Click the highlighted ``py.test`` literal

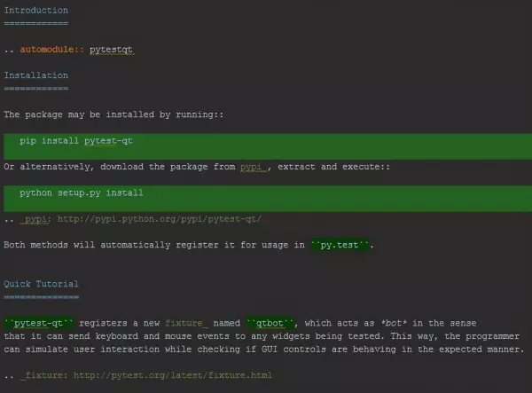340,245
